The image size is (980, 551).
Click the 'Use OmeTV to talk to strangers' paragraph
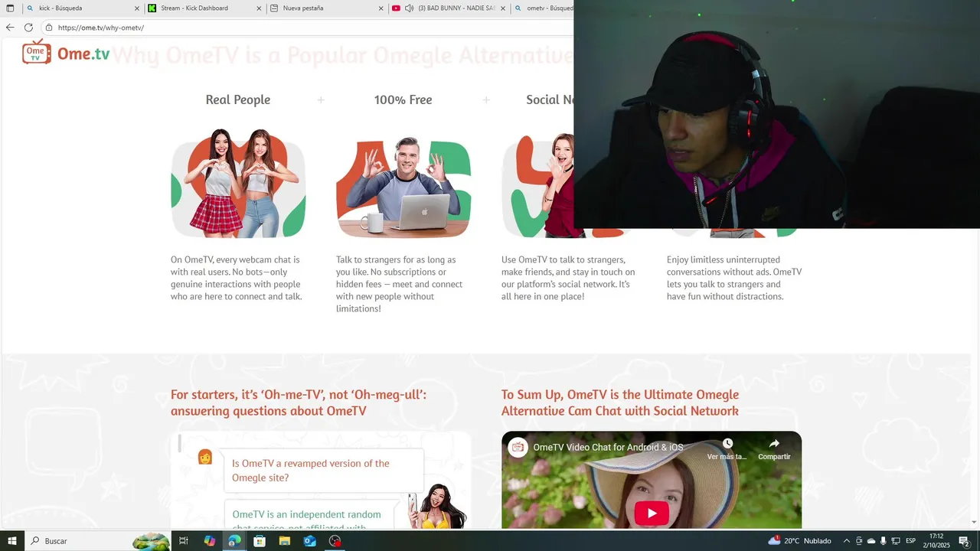point(568,278)
